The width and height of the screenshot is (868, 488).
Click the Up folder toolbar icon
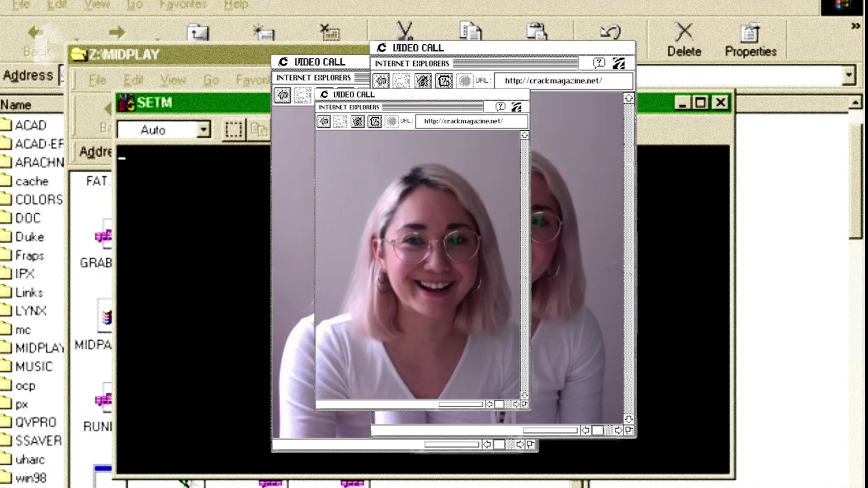[x=198, y=33]
